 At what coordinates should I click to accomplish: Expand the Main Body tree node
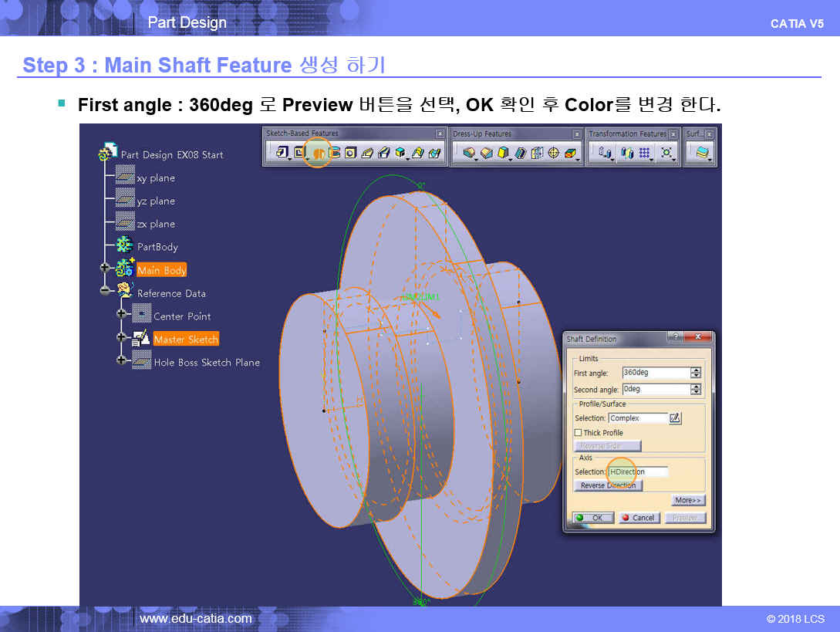(x=105, y=268)
